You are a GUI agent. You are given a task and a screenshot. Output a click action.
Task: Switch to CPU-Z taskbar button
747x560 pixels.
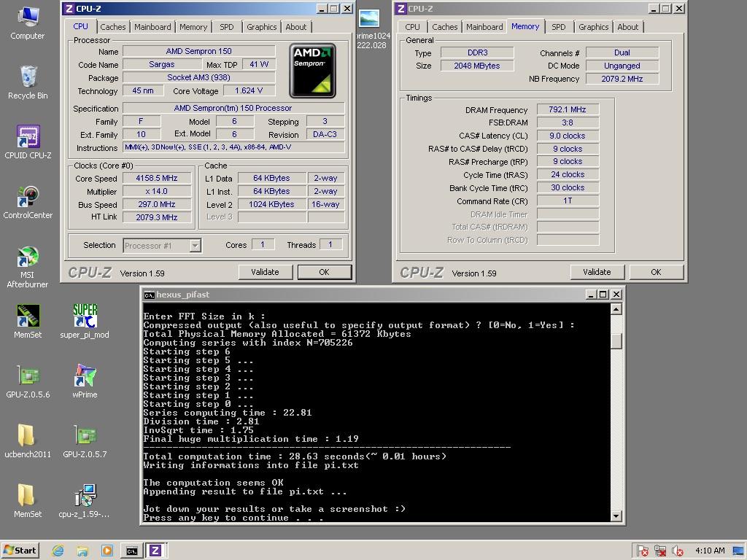pyautogui.click(x=155, y=551)
